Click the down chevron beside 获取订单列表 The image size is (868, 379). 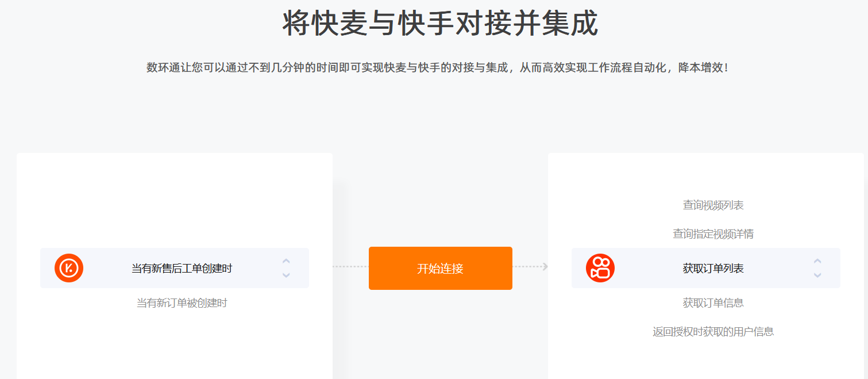(x=817, y=275)
